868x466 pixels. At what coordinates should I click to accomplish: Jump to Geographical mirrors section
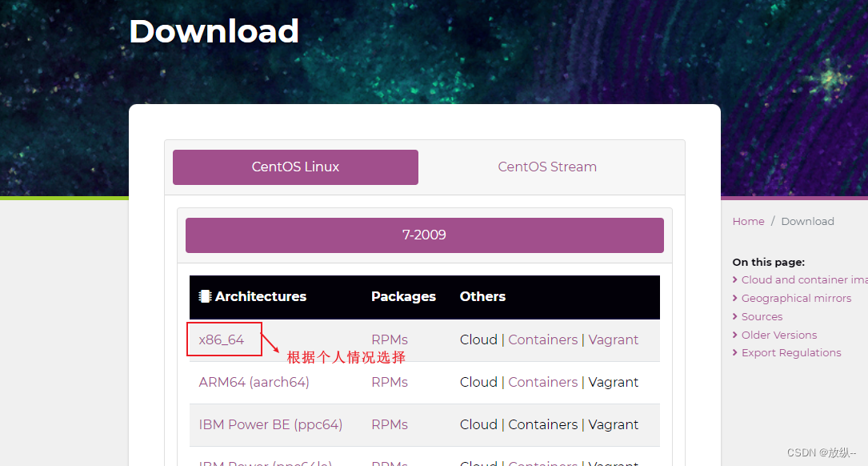tap(796, 298)
